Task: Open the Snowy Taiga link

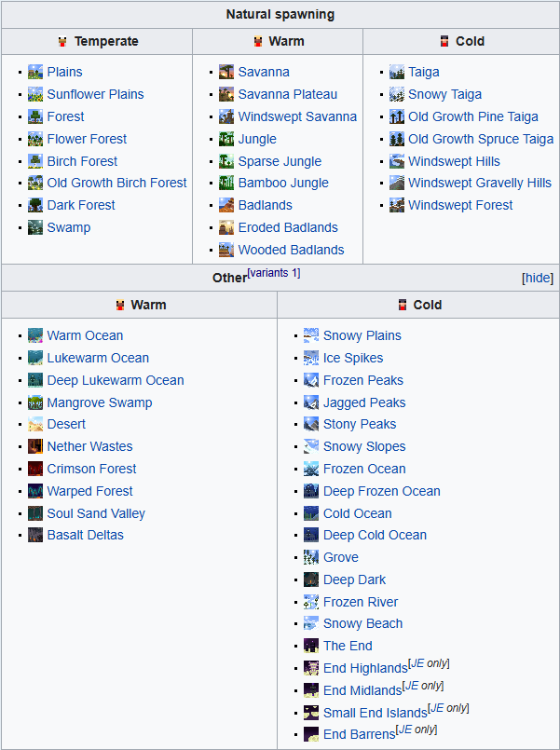Action: pos(444,94)
